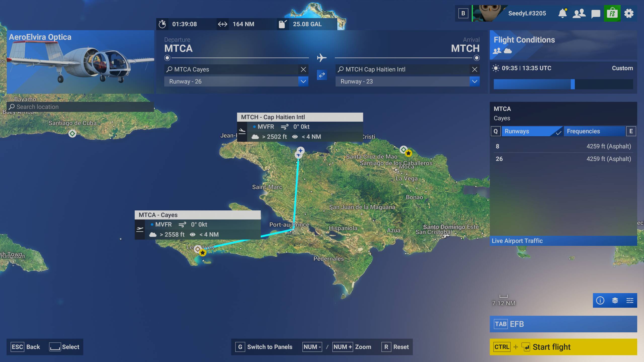Open the friends list icon
This screenshot has height=362, width=644.
579,13
